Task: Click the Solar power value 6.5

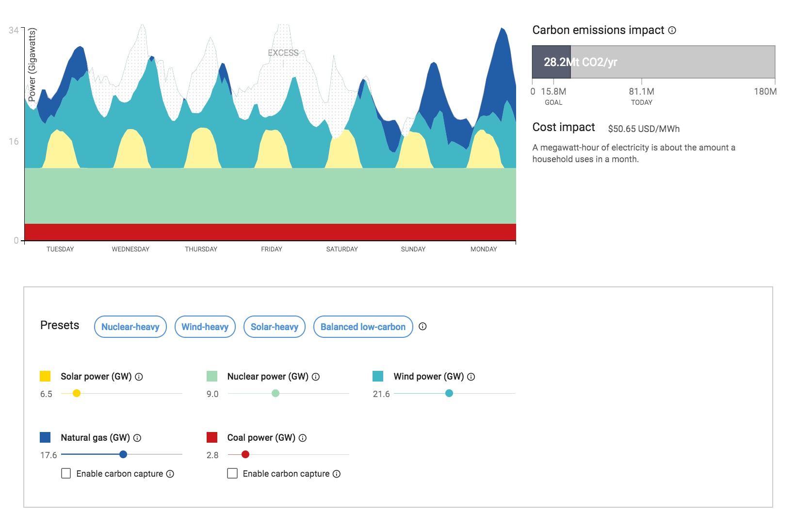Action: (46, 394)
